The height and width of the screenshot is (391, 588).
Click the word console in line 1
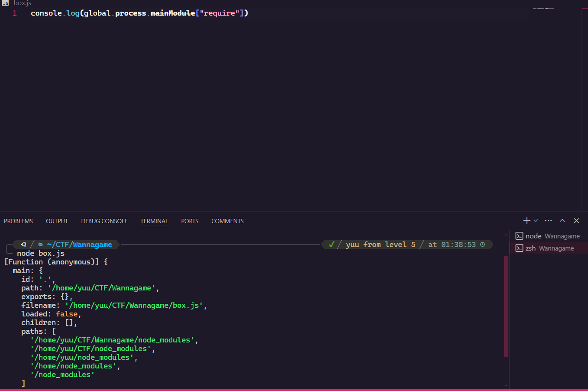(46, 13)
